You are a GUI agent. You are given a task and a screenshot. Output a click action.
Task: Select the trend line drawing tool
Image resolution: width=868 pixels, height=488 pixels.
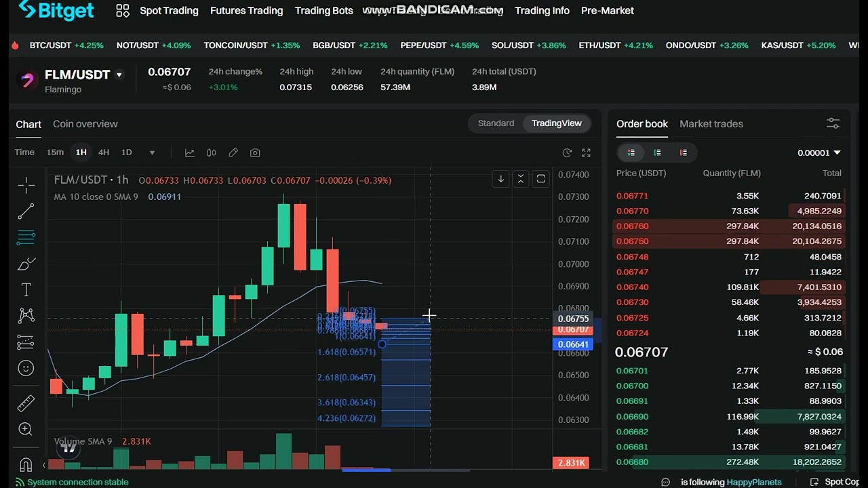click(26, 211)
